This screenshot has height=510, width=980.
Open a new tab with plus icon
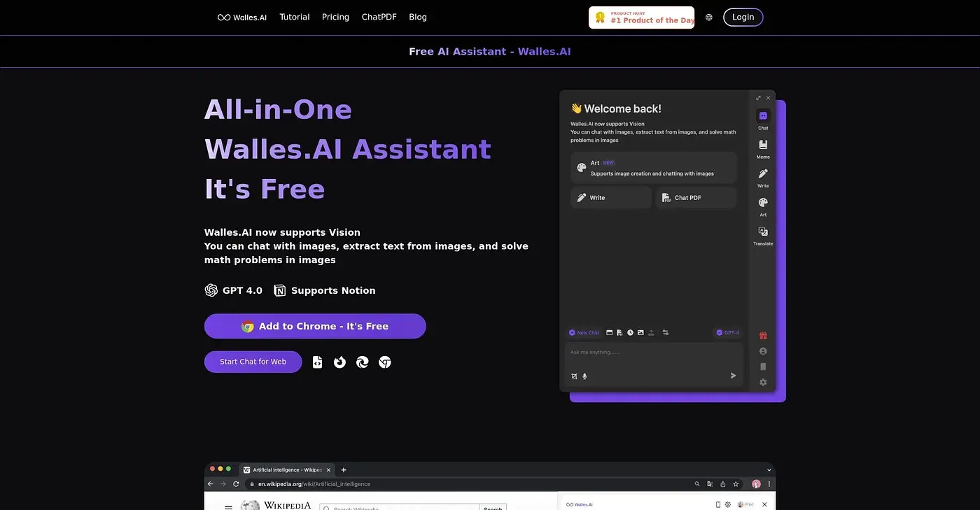coord(343,470)
